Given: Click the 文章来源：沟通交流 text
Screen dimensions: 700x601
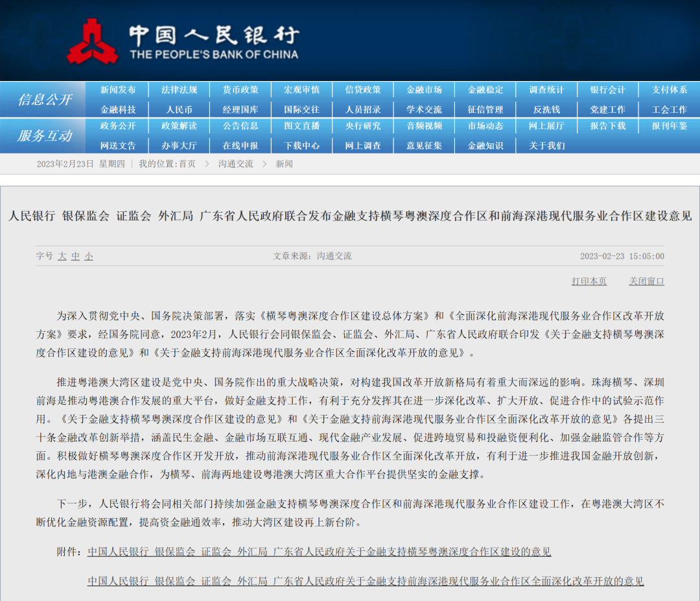Looking at the screenshot, I should tap(312, 256).
